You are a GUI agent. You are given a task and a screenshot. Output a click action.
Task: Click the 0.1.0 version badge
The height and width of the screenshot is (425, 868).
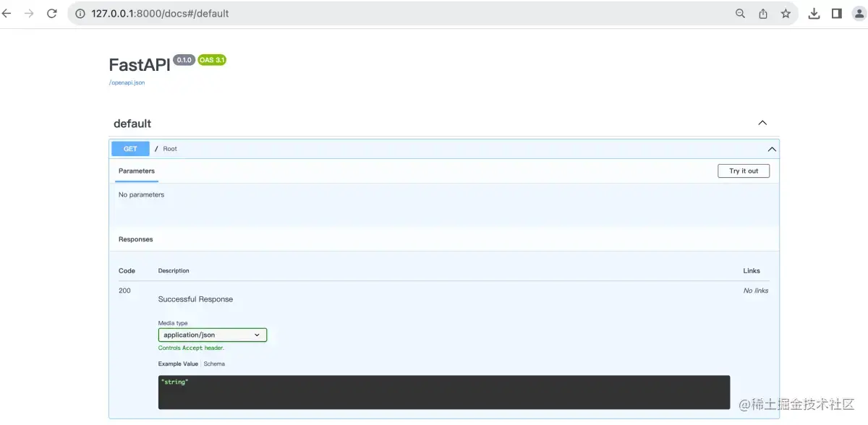pos(184,60)
